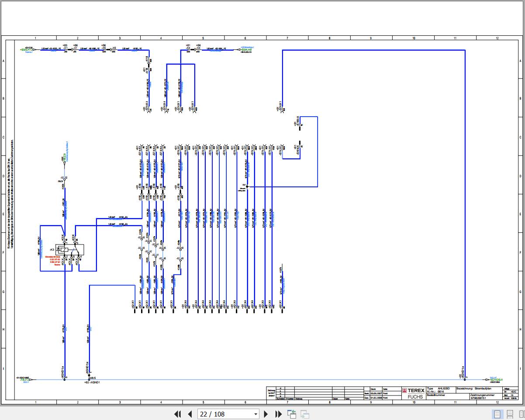The height and width of the screenshot is (420, 525).
Task: Follow the +03/4.H9 cross-reference link
Action: (x=245, y=50)
